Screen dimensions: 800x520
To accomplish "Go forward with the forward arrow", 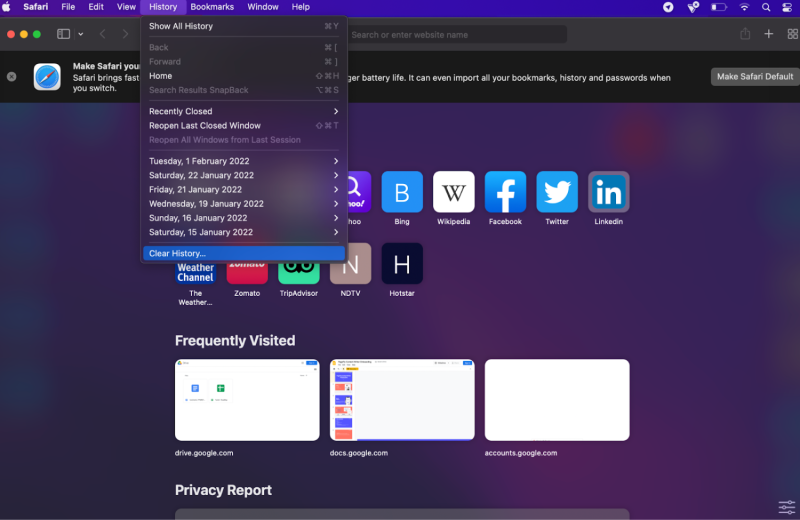I will click(125, 34).
